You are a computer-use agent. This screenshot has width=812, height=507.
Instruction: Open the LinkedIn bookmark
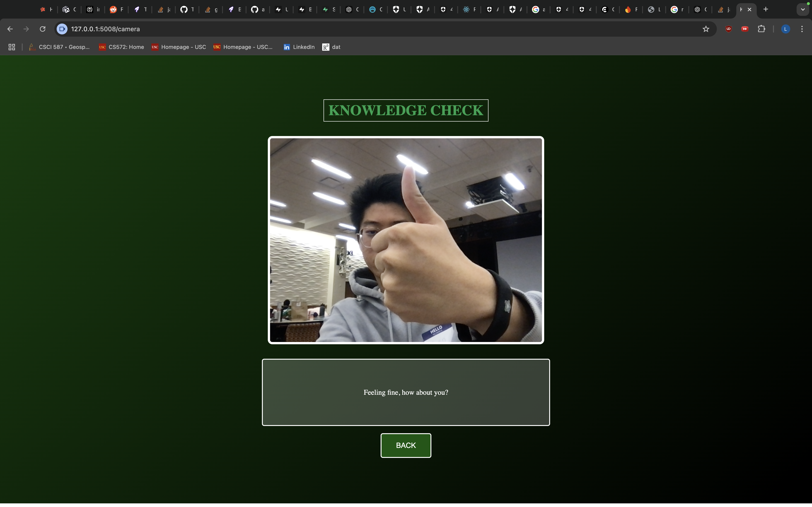(x=299, y=47)
